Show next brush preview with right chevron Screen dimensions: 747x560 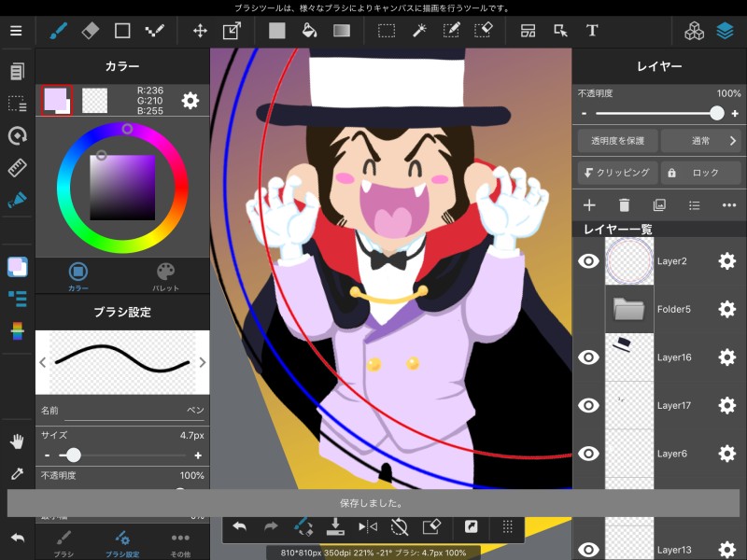coord(203,362)
